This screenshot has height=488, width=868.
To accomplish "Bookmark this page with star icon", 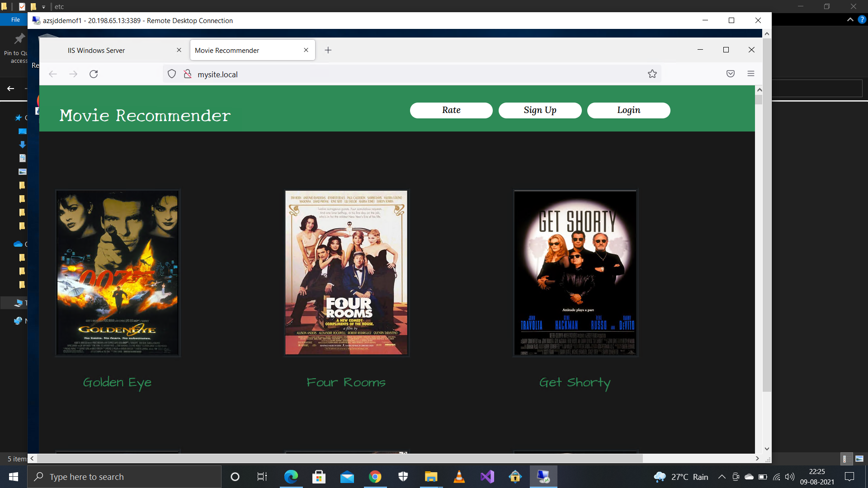I will (652, 74).
